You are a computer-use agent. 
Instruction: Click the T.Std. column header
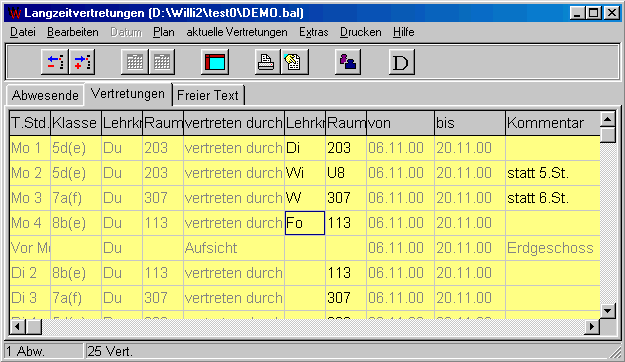click(30, 123)
